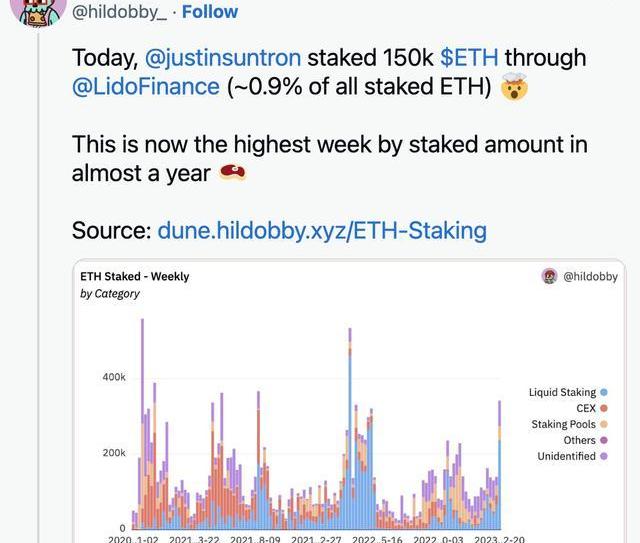Viewport: 640px width, 543px height.
Task: Follow the tweet author
Action: [x=209, y=12]
